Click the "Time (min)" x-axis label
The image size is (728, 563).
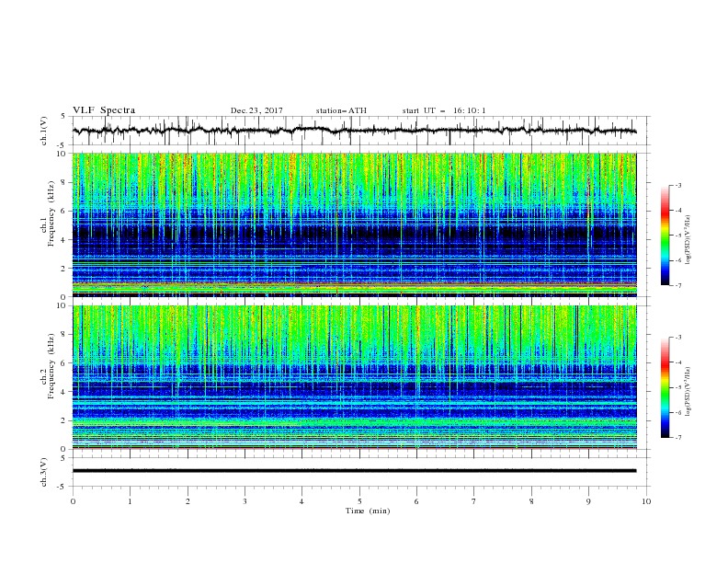pos(368,511)
